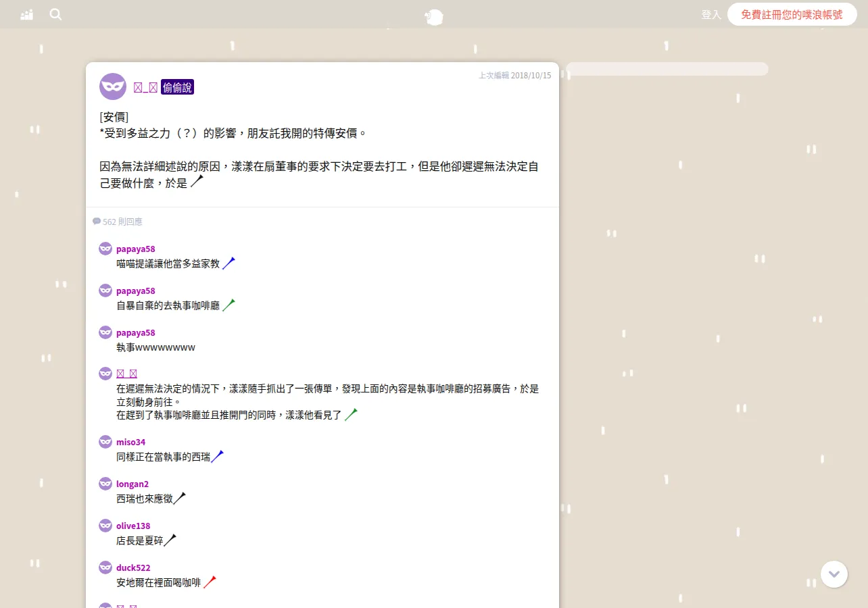Open papaya58 name on 執事wwwwwwwww reply
This screenshot has height=608, width=868.
point(136,332)
